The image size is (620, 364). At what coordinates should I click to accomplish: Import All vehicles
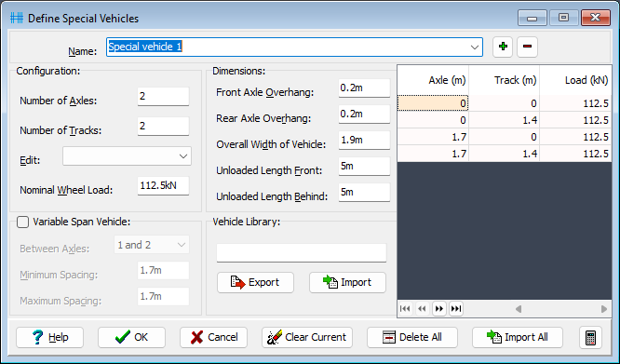click(518, 338)
